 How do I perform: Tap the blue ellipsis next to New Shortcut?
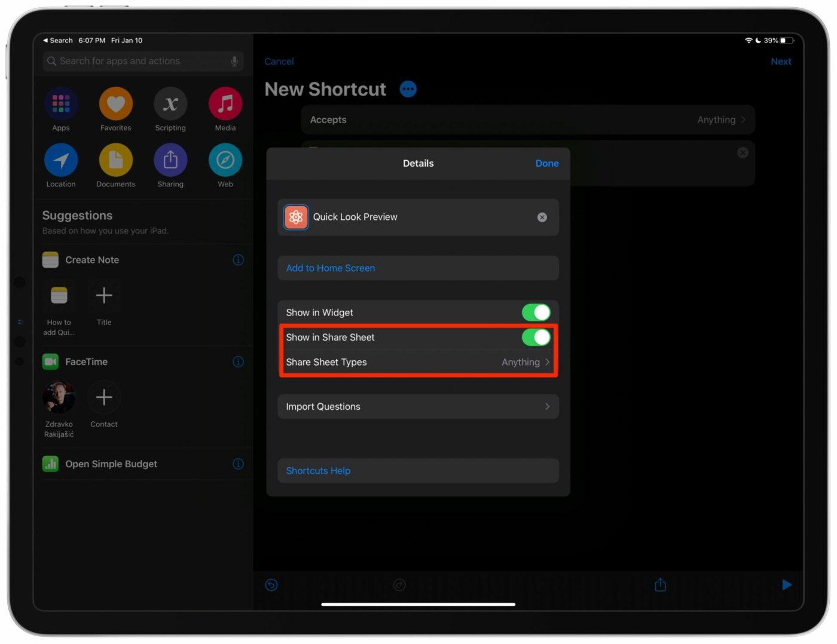click(x=408, y=89)
